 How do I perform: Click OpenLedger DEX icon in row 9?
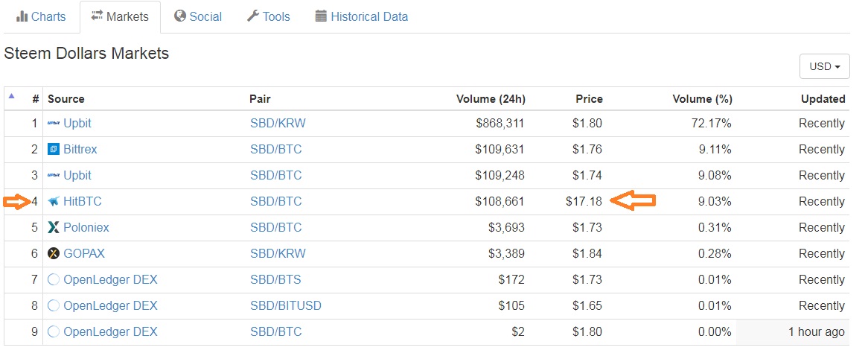coord(53,331)
